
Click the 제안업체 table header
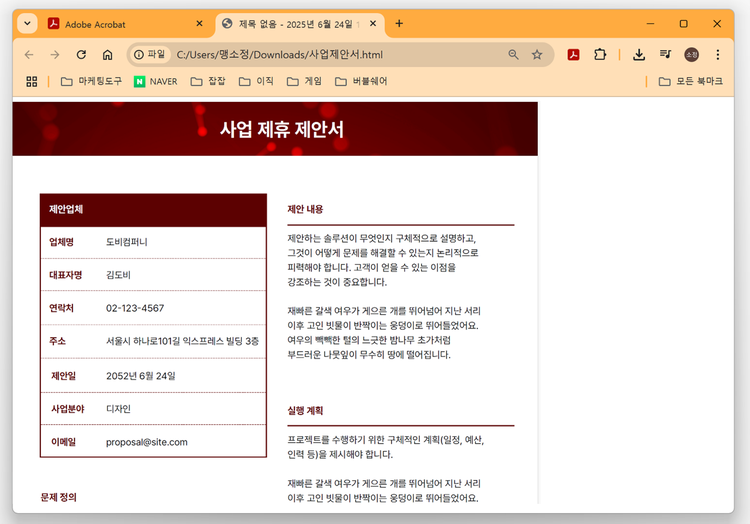point(153,210)
